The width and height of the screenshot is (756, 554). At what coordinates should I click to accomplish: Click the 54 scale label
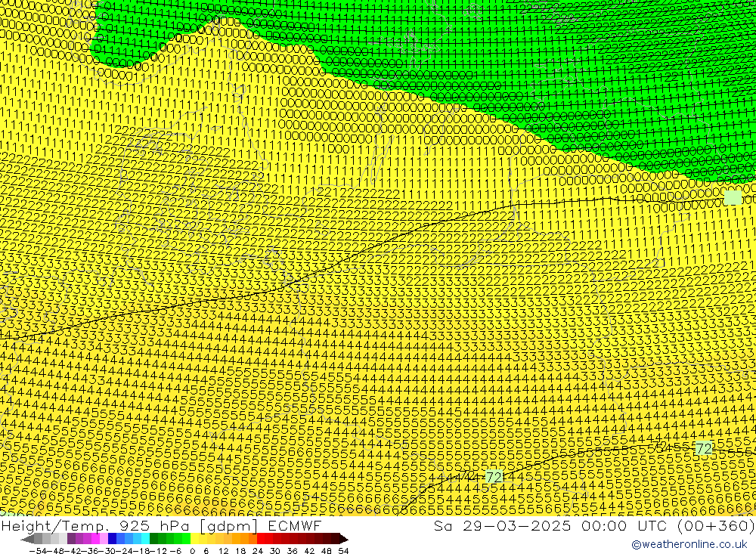(343, 551)
